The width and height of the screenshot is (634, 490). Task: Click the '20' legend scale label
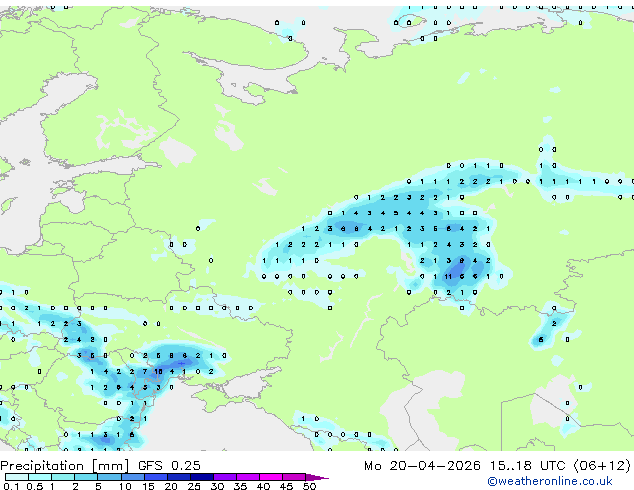coord(171,486)
